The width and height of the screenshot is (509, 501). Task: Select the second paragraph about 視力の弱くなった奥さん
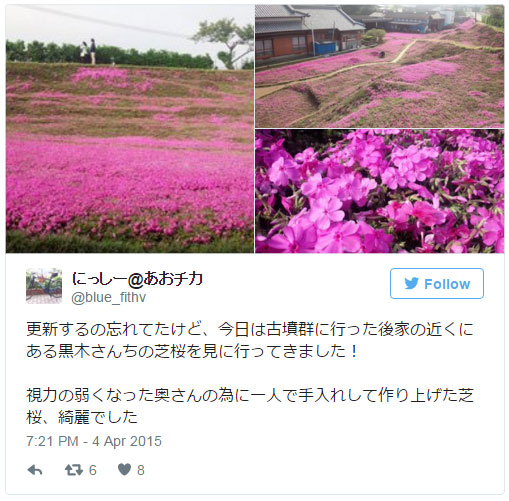point(249,406)
